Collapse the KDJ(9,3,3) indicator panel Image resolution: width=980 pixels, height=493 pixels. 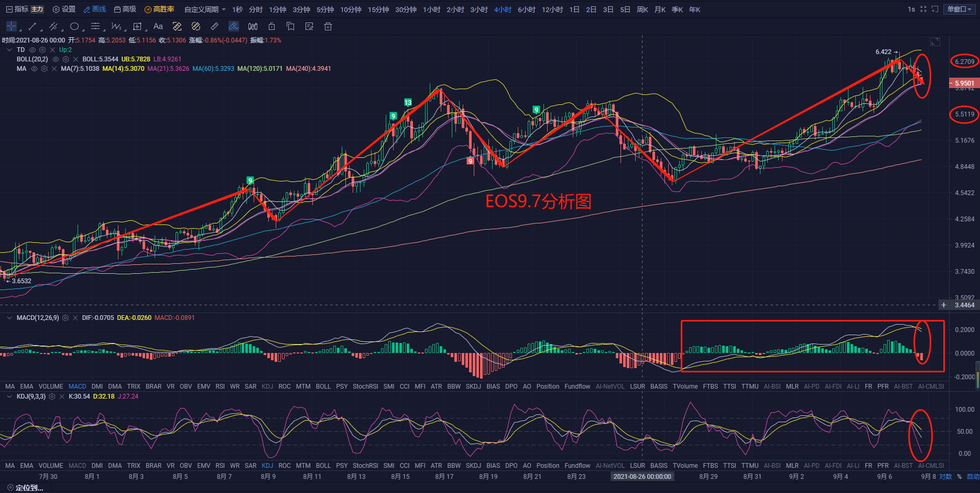(9, 396)
